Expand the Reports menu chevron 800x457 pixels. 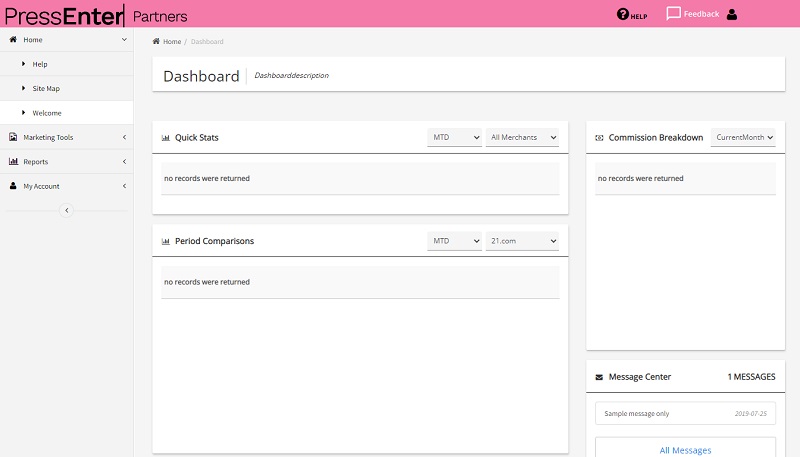[x=124, y=162]
